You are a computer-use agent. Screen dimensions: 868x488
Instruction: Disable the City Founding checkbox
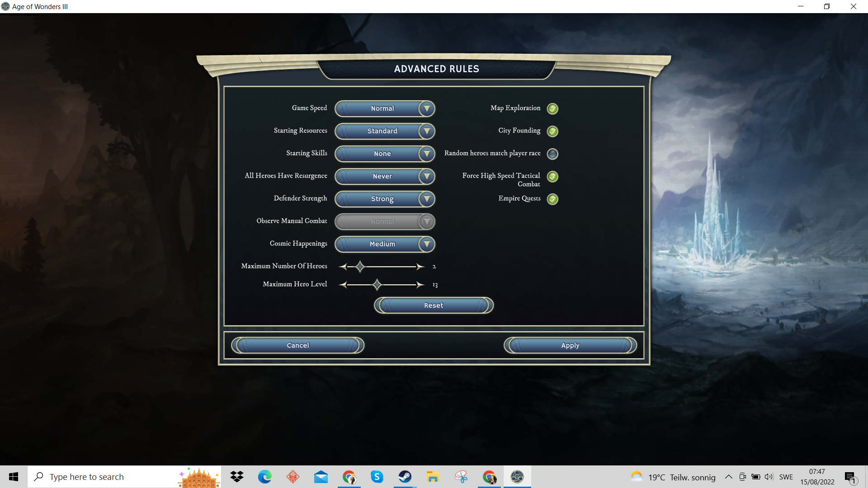(552, 131)
